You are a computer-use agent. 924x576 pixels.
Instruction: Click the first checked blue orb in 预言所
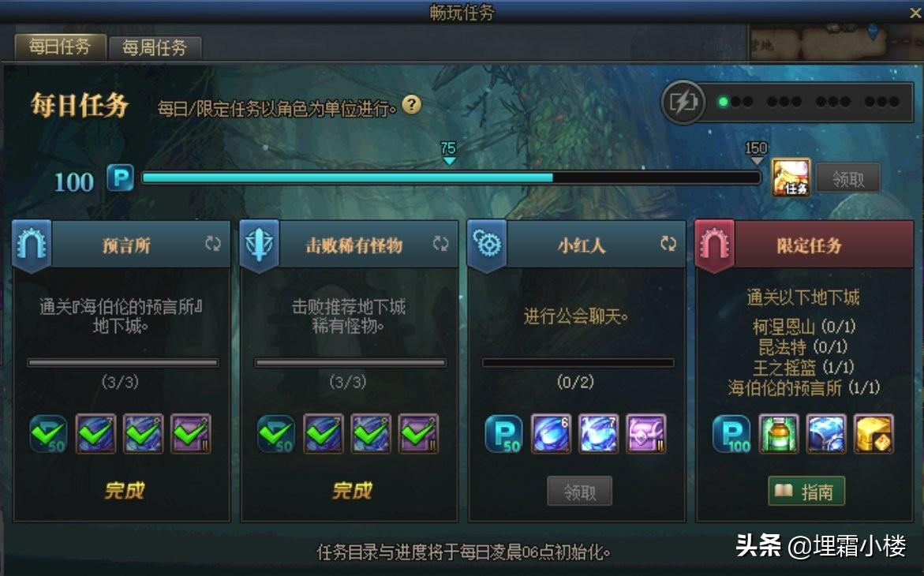point(95,434)
